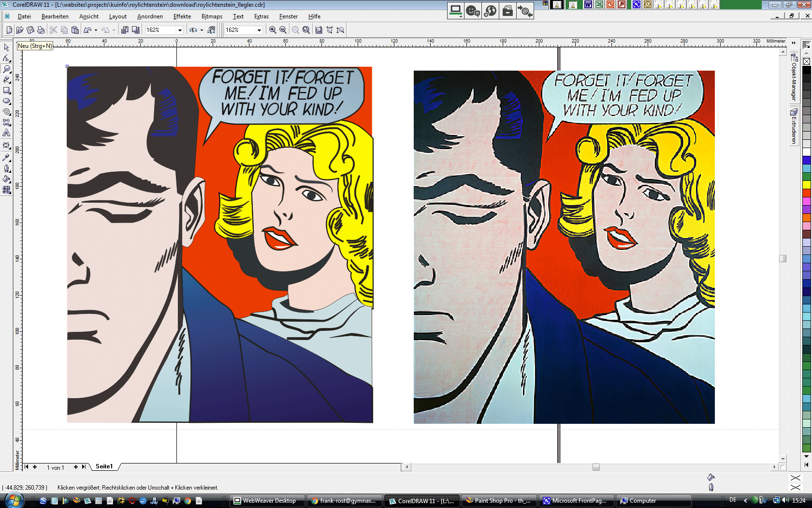Click the Paste clipboard icon
The width and height of the screenshot is (812, 508).
(x=75, y=30)
